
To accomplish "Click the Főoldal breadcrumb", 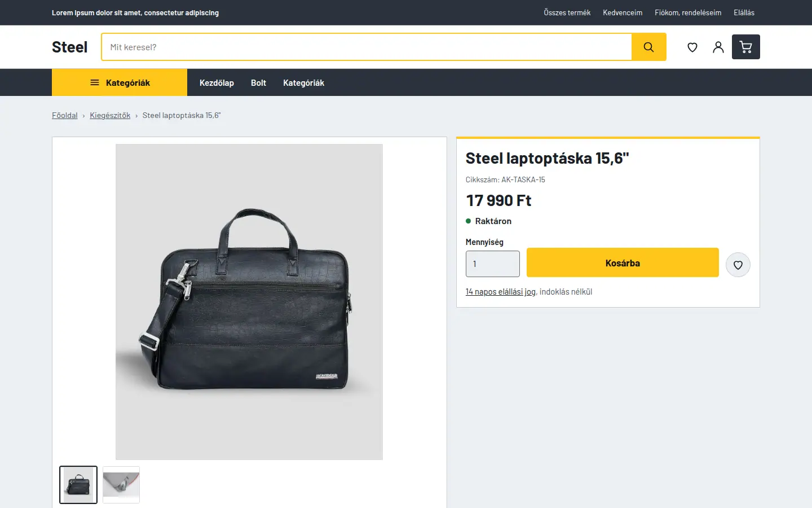I will (65, 115).
